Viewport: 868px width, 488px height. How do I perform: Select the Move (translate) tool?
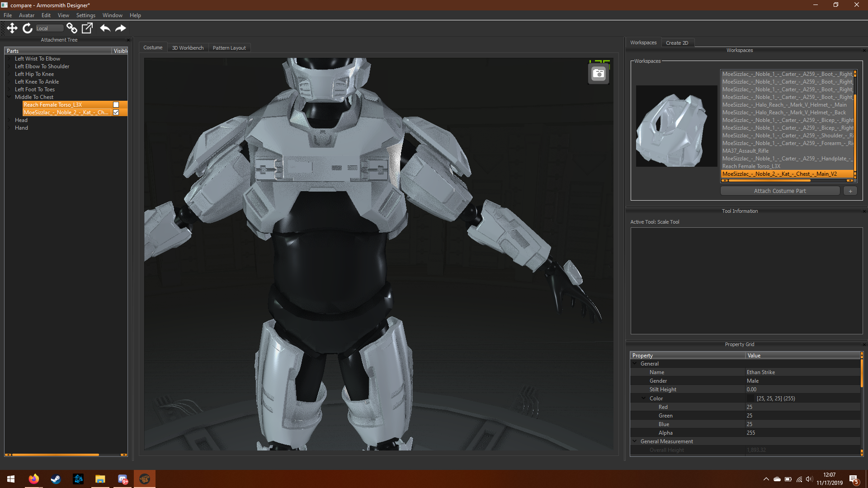pyautogui.click(x=12, y=28)
